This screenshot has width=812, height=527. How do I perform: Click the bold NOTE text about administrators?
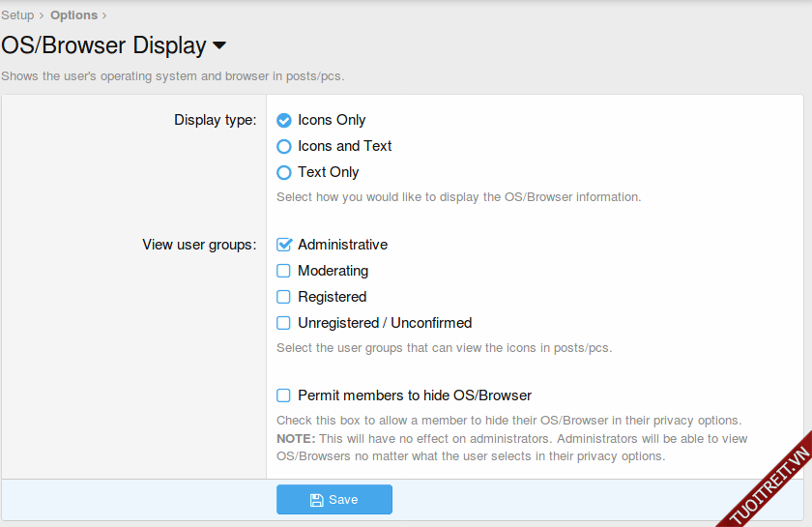click(295, 439)
